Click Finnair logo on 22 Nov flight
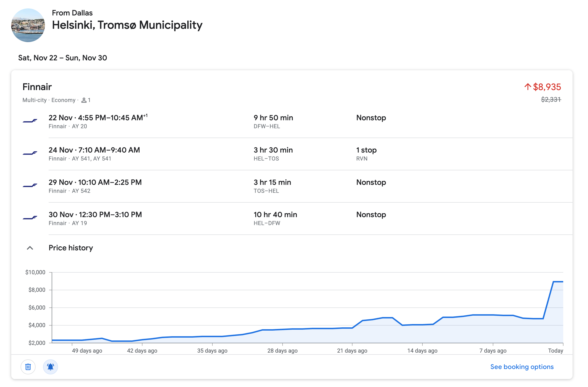 30,121
